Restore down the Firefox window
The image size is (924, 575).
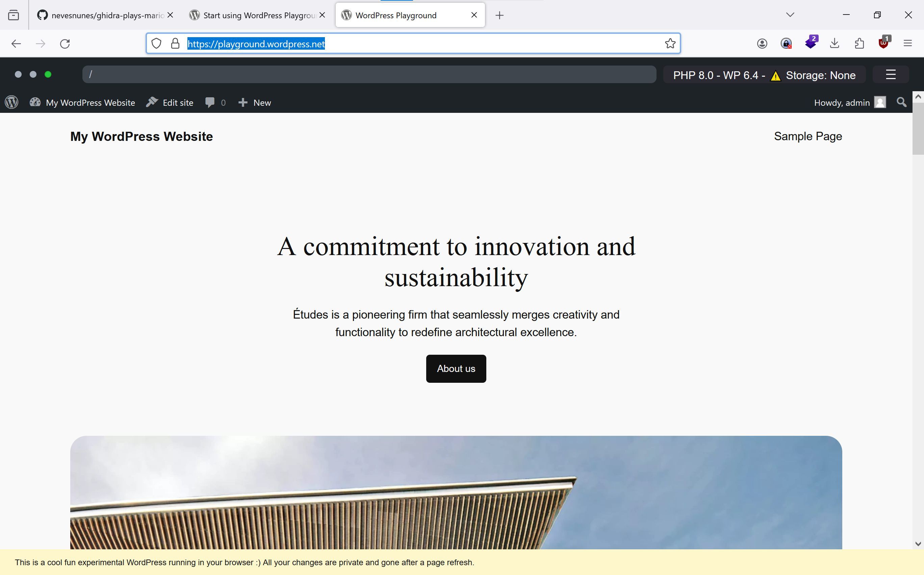point(877,15)
